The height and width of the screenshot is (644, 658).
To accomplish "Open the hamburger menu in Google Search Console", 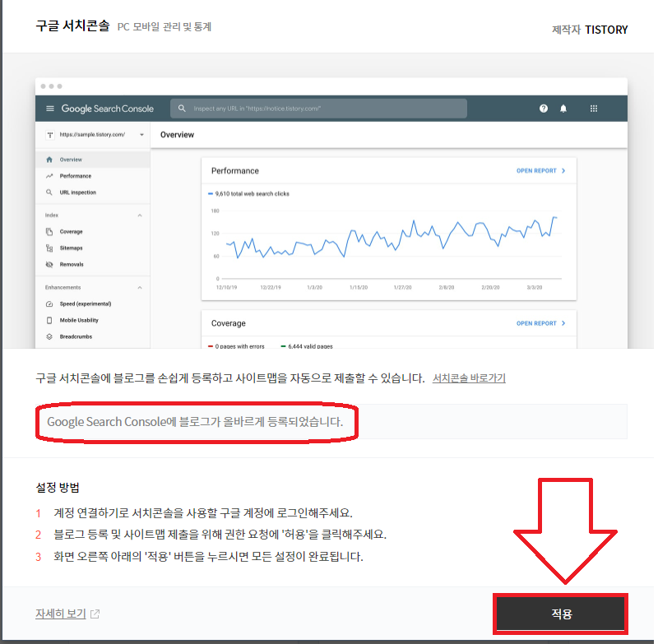I will [50, 109].
